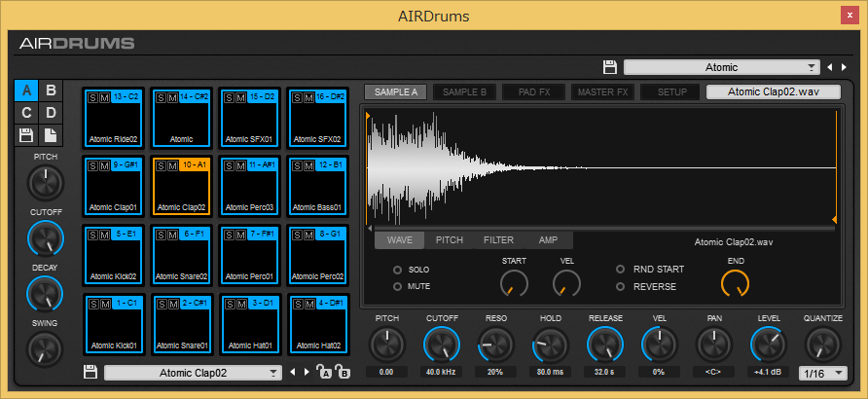
Task: Mute pad 16 - D#2 Atomic SFX02
Action: pos(308,97)
